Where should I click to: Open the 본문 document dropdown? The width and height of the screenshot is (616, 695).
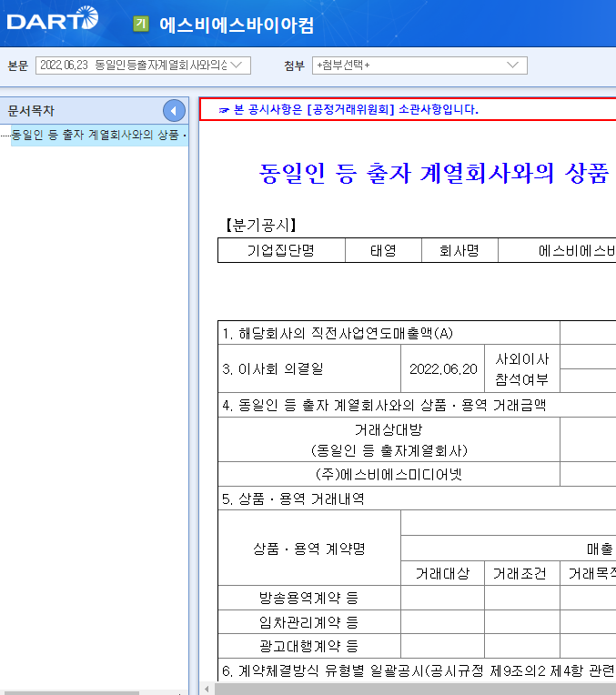pos(143,65)
